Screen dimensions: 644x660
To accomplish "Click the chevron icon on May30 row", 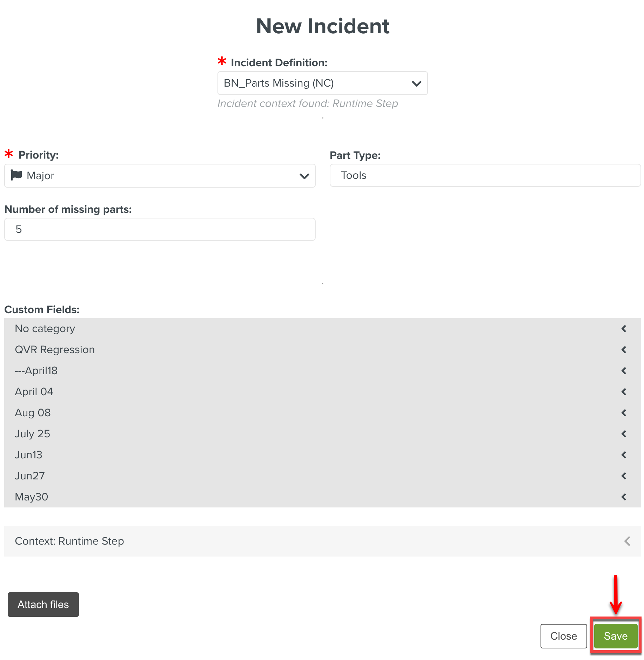I will 624,497.
